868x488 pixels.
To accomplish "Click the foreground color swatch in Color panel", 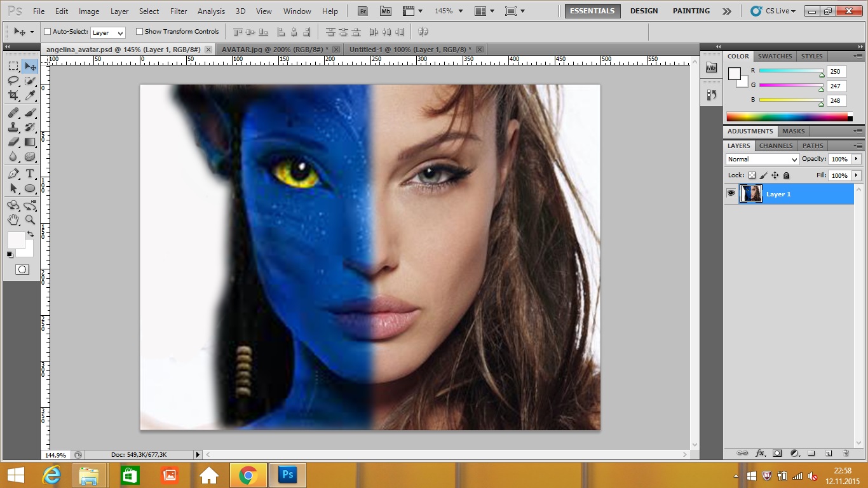I will [x=735, y=74].
